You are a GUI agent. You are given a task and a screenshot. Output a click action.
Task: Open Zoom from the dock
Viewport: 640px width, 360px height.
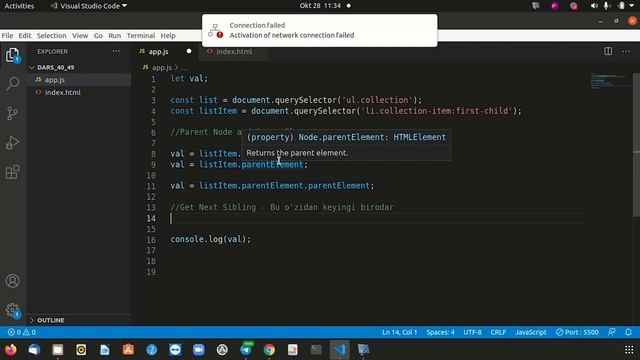[199, 350]
